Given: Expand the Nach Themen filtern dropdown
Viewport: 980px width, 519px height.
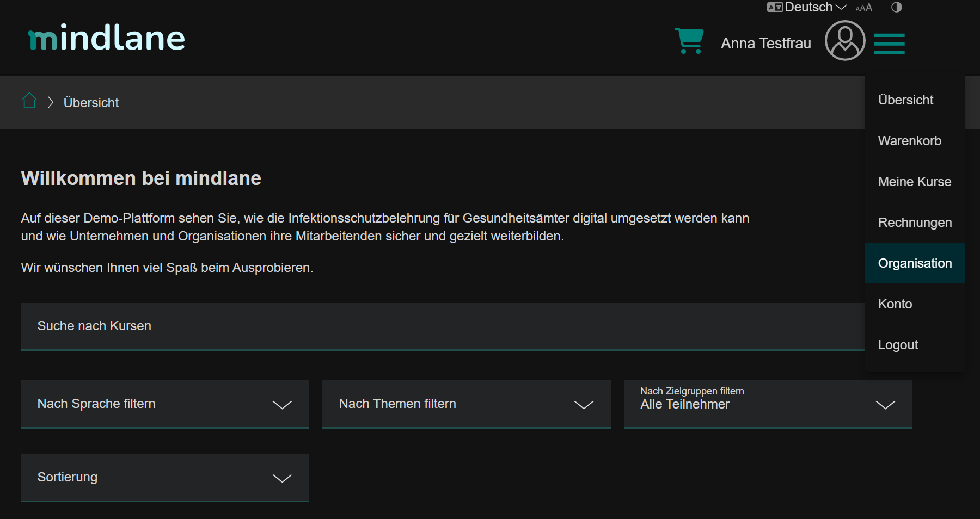Looking at the screenshot, I should coord(466,404).
